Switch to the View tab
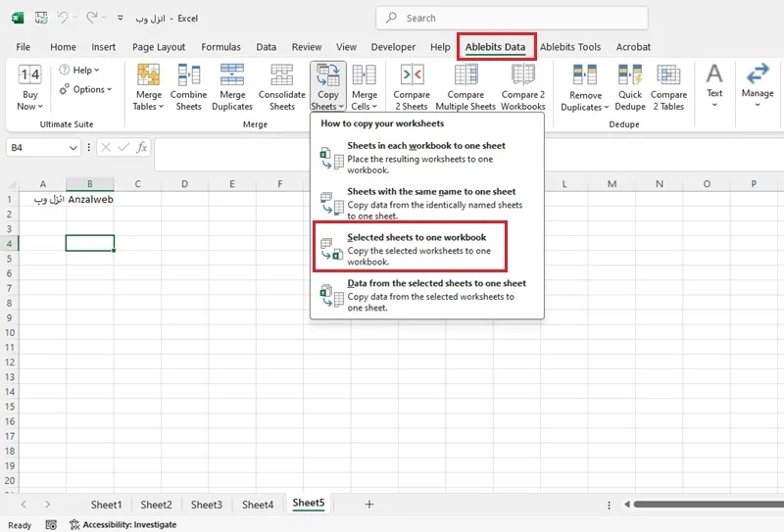The image size is (784, 532). point(346,47)
